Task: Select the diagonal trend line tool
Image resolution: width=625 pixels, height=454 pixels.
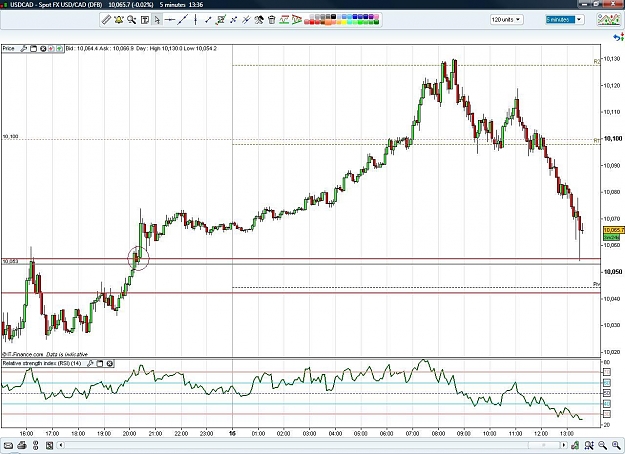Action: click(x=183, y=20)
